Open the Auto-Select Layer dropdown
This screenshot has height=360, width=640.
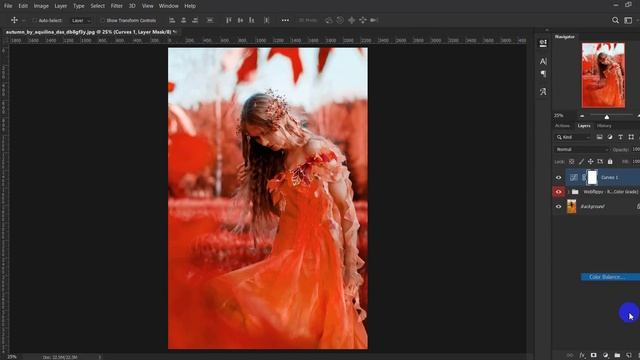coord(80,20)
